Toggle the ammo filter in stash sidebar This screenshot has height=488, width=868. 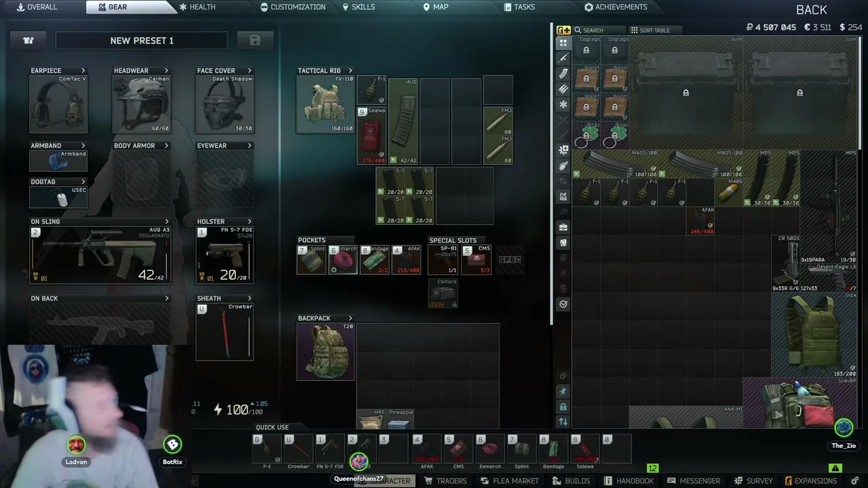[x=564, y=89]
